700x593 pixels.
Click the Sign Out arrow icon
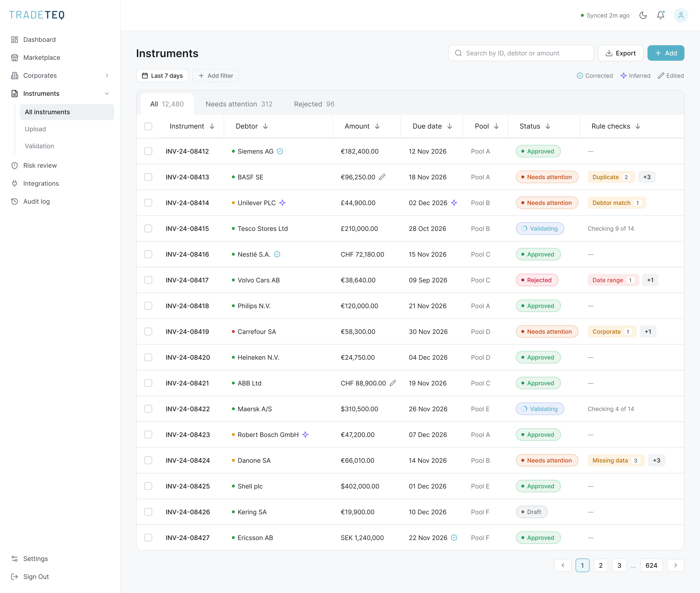coord(14,577)
